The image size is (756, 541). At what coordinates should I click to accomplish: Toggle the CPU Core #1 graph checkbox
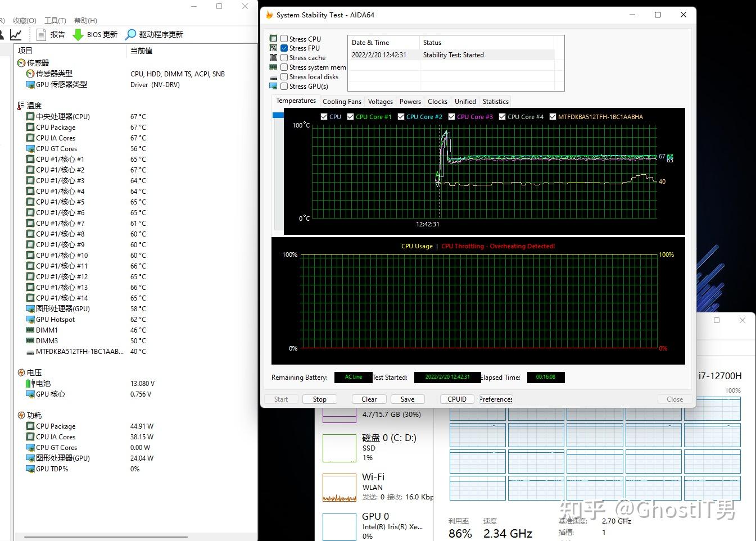(x=350, y=117)
